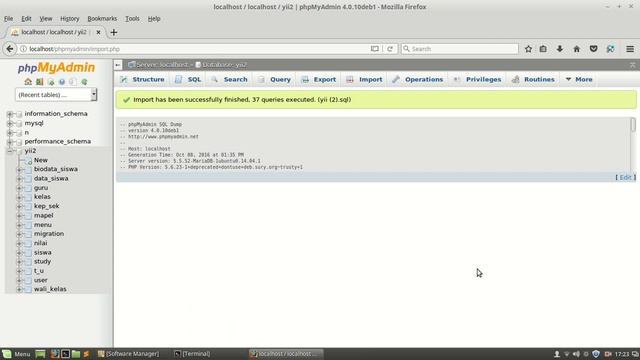Open phpMyAdmin documentation help icon

pyautogui.click(x=62, y=82)
